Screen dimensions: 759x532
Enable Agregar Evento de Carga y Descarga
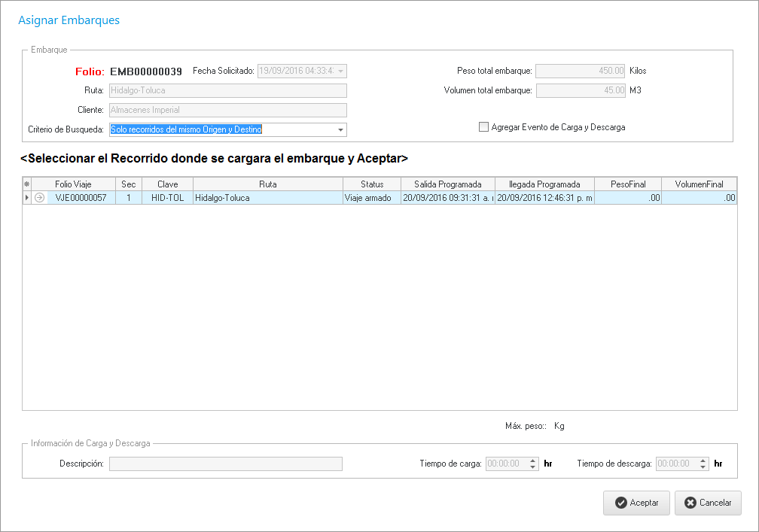[x=484, y=127]
